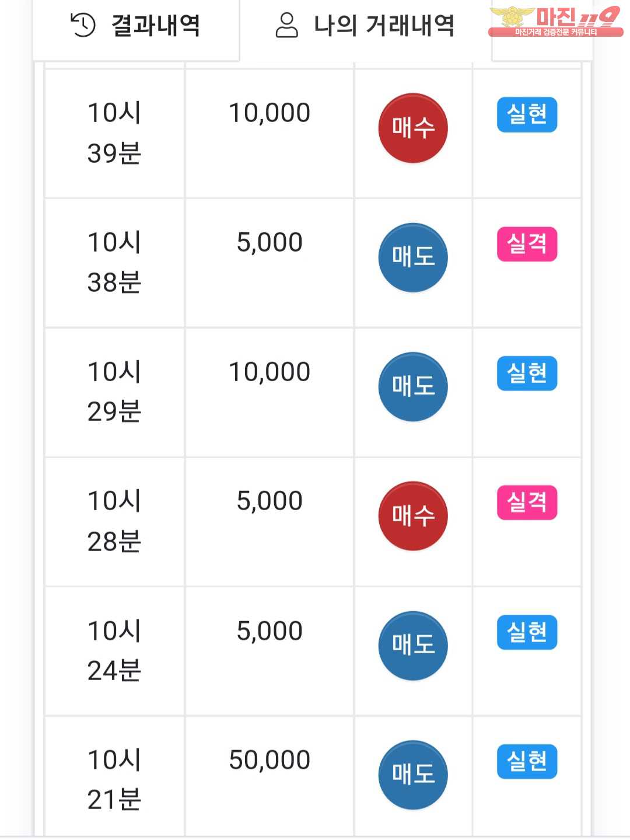Click blue 매도 circle at 10시 21분

click(x=413, y=775)
